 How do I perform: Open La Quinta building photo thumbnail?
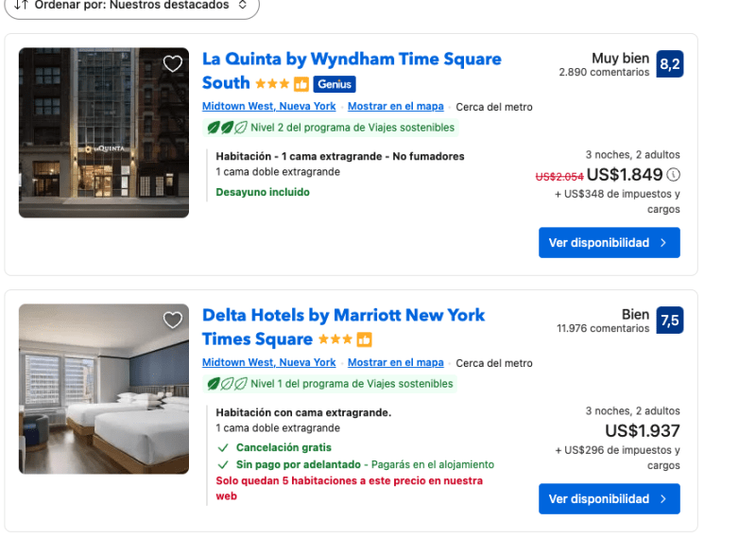103,132
